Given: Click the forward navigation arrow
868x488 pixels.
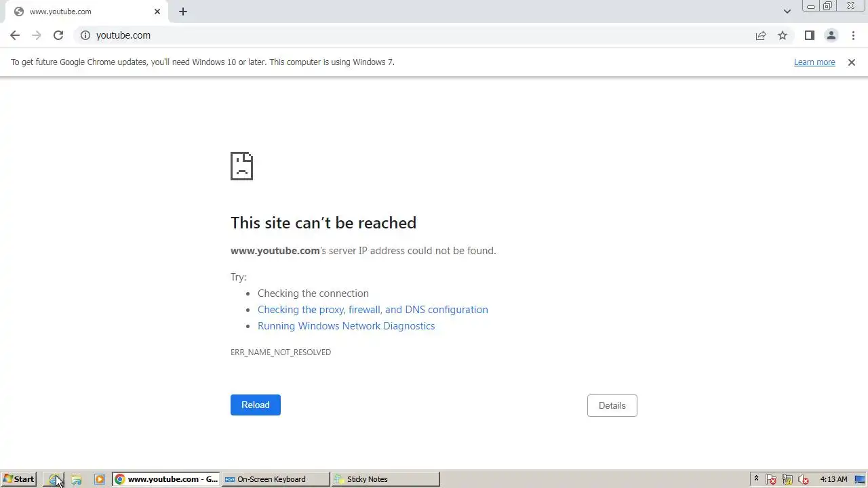Looking at the screenshot, I should point(37,35).
